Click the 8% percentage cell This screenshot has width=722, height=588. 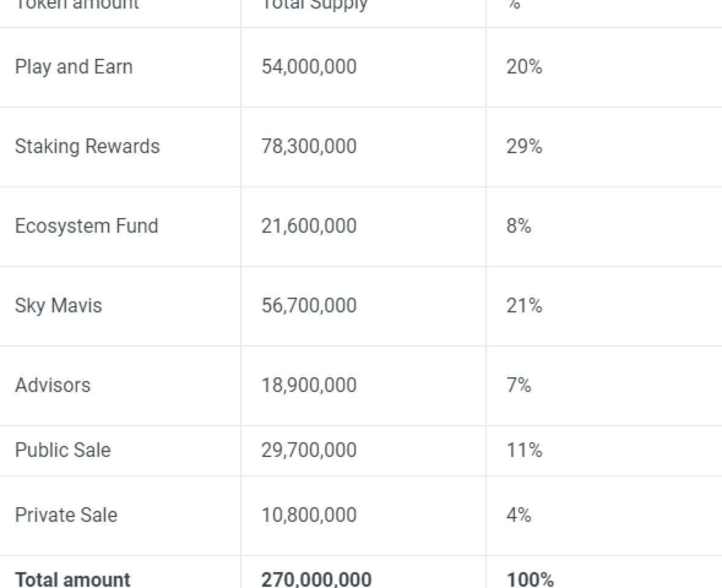coord(519,226)
